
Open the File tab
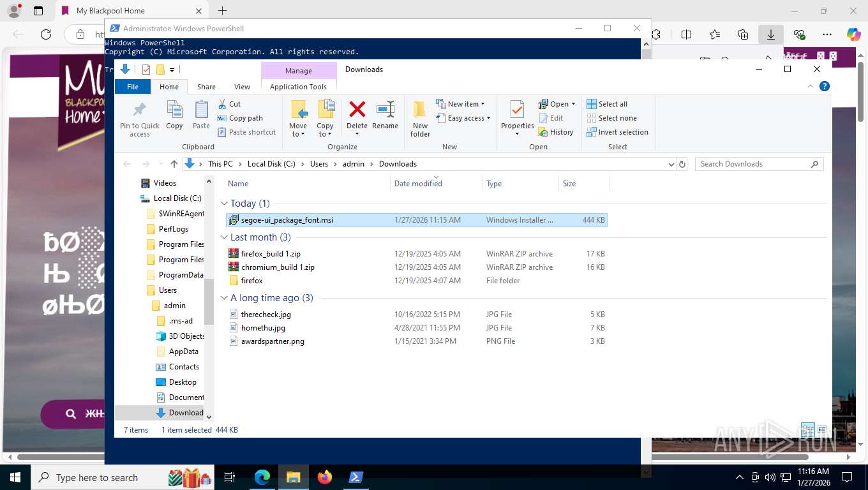coord(133,87)
